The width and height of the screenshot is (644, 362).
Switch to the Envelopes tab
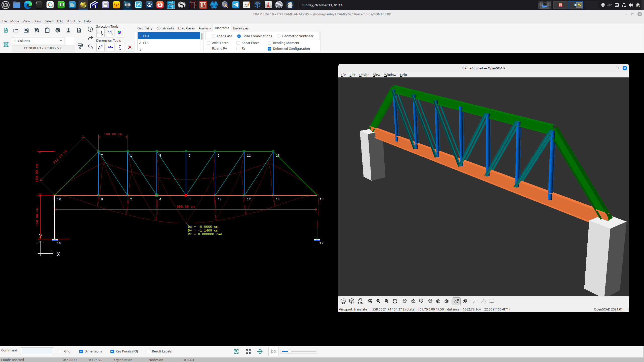coord(241,28)
